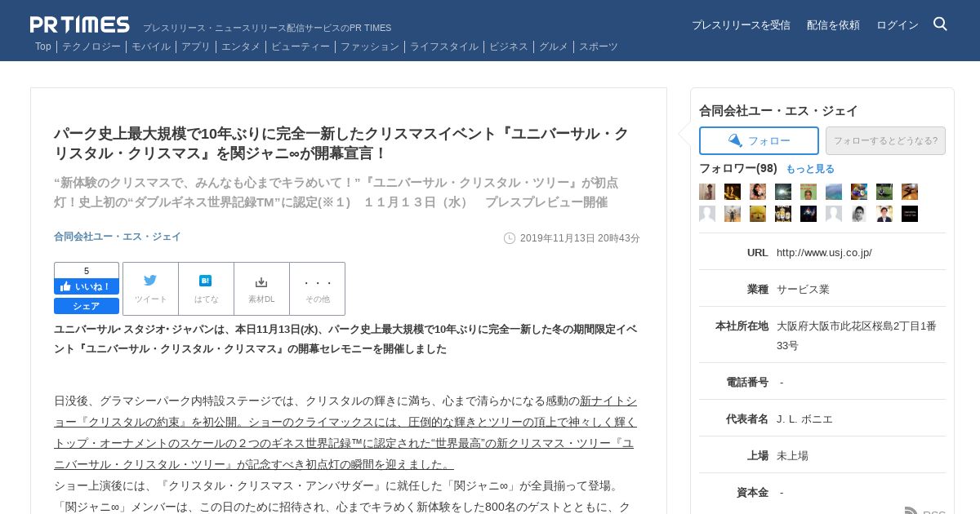Open the http://www.usj.co.jp/ URL link
Screen dimensions: 980x514
824,252
